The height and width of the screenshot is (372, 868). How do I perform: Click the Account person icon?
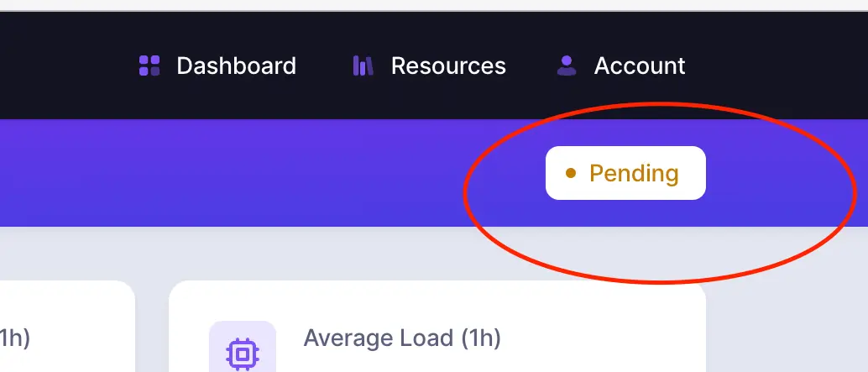tap(567, 65)
